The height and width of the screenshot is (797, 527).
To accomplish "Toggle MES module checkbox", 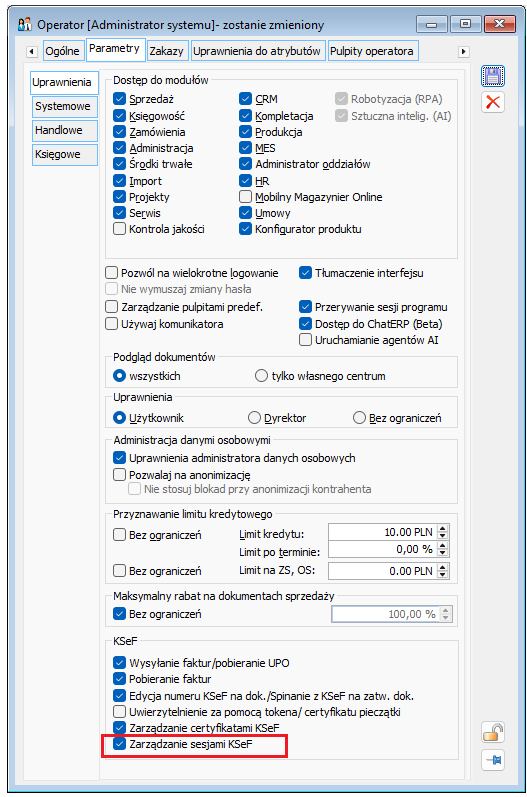I will coord(245,148).
